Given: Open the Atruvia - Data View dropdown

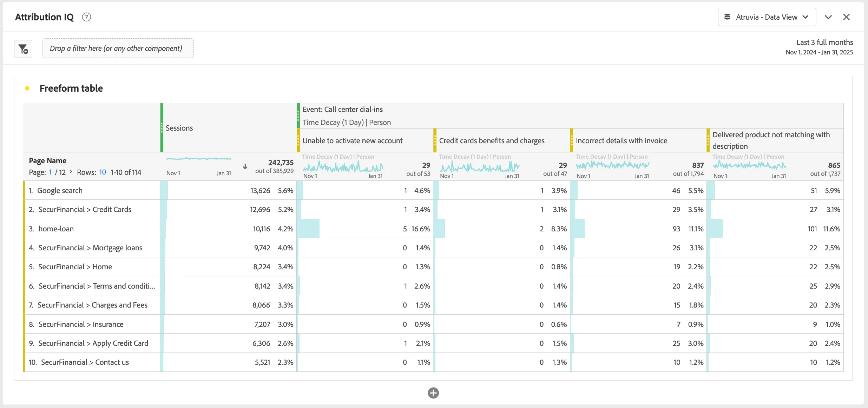Looking at the screenshot, I should (767, 17).
